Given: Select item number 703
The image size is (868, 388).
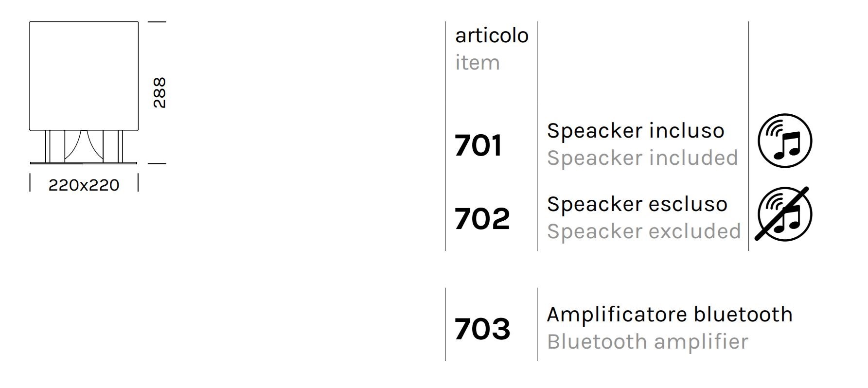Looking at the screenshot, I should coord(482,328).
